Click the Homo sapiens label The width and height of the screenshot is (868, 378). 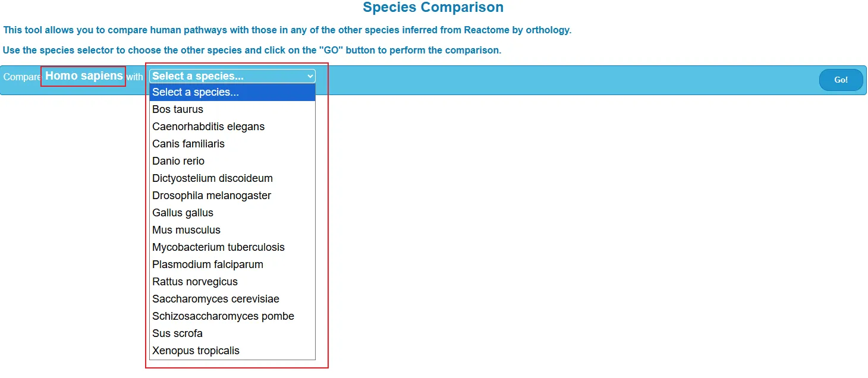84,76
